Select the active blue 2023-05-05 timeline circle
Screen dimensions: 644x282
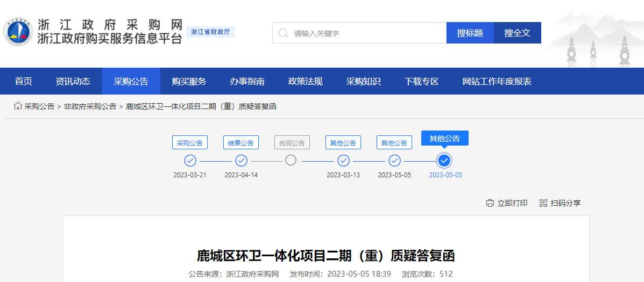click(444, 161)
